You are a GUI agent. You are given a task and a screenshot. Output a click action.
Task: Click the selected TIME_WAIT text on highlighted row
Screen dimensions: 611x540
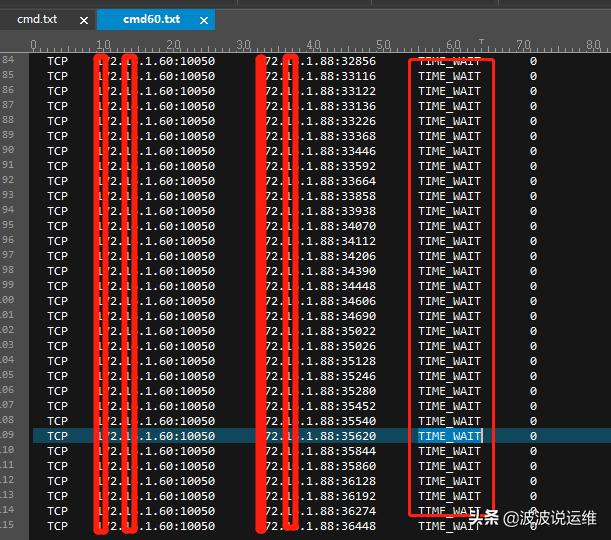point(449,436)
